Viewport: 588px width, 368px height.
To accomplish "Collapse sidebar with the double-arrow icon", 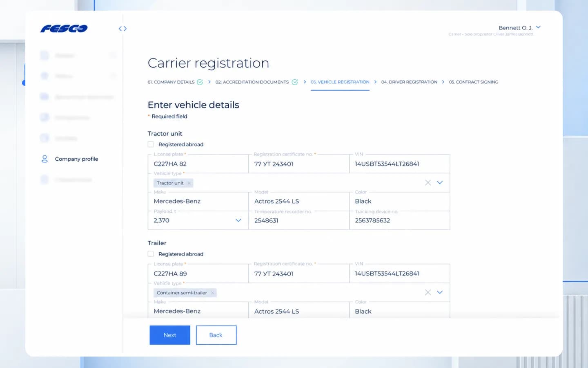I will coord(122,29).
